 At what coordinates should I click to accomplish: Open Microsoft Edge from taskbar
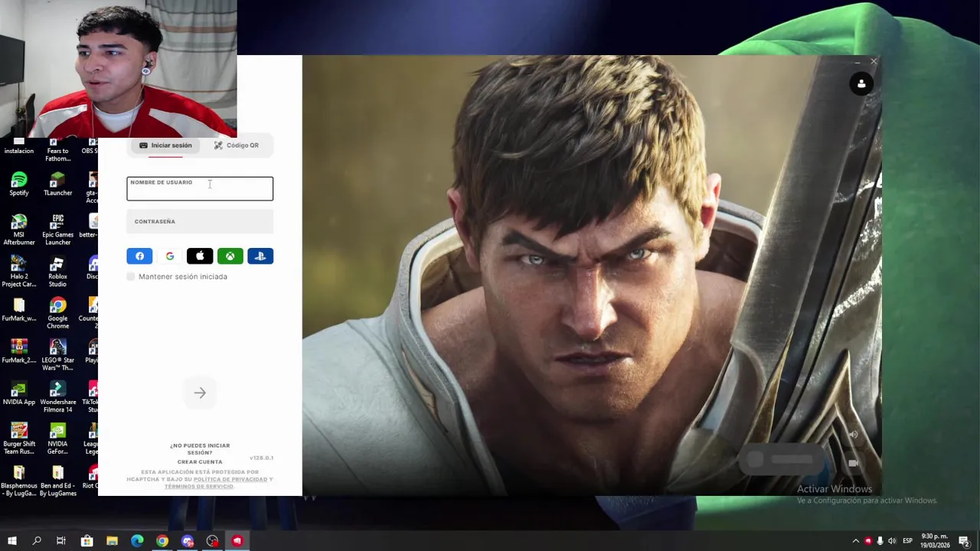137,541
